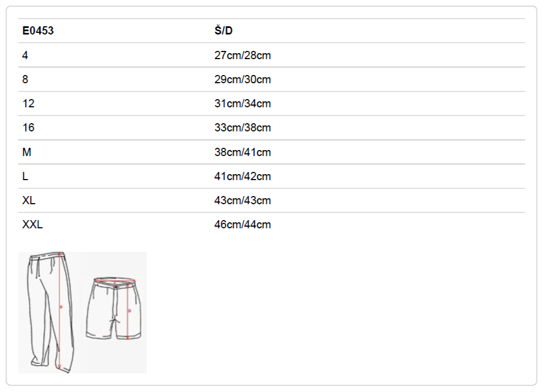Image resolution: width=549 pixels, height=392 pixels.
Task: Click the 31cm/34cm measurement cell
Action: (x=242, y=103)
